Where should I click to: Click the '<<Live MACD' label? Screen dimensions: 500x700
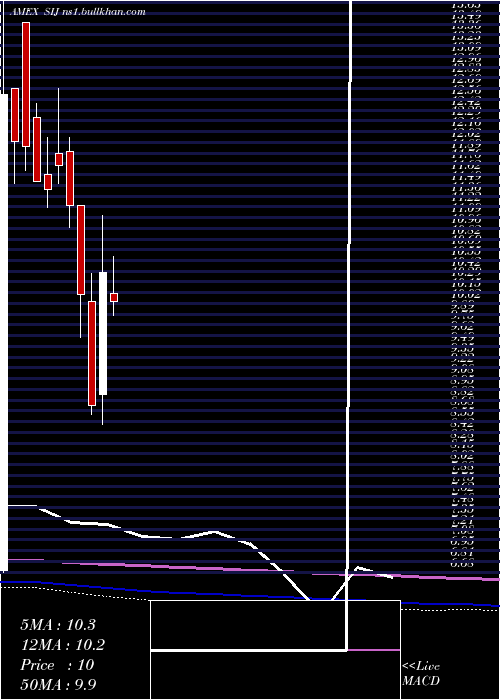pyautogui.click(x=421, y=674)
